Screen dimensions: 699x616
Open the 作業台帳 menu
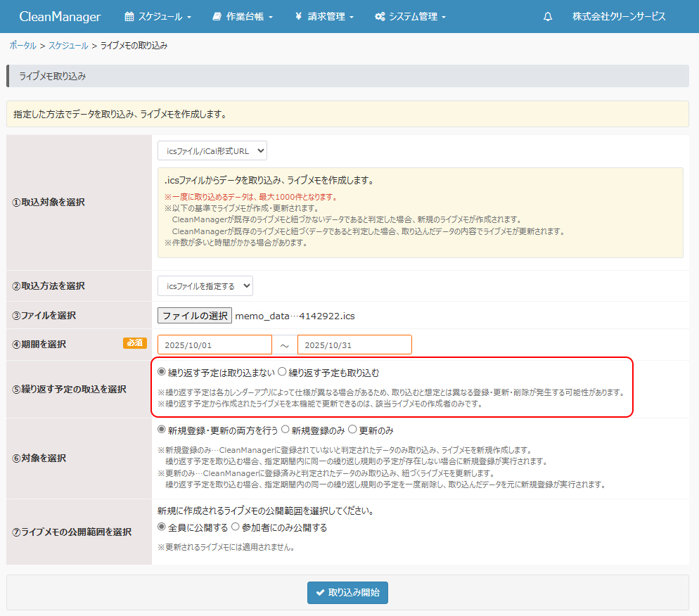coord(243,16)
